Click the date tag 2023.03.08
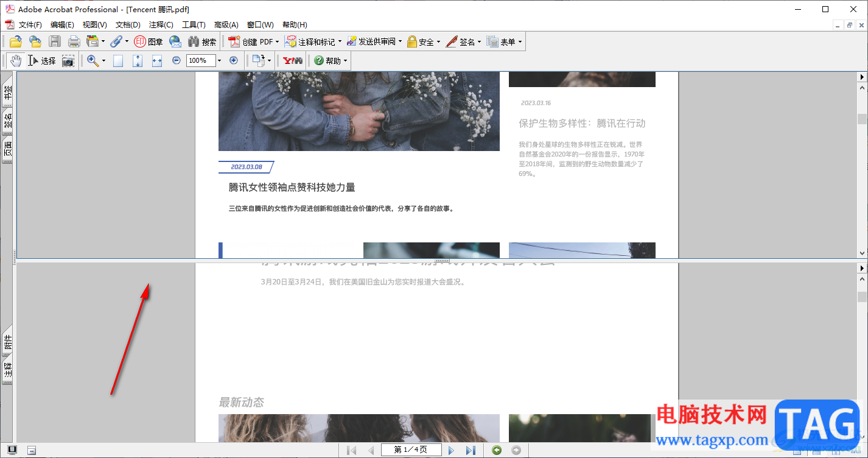This screenshot has height=458, width=868. 247,167
